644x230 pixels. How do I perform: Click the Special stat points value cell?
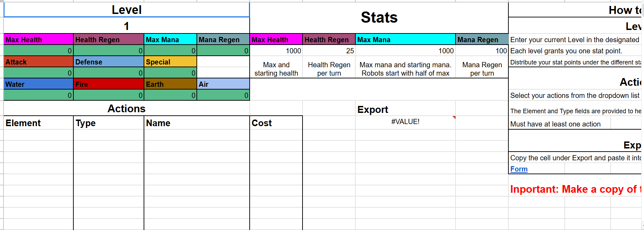(170, 73)
